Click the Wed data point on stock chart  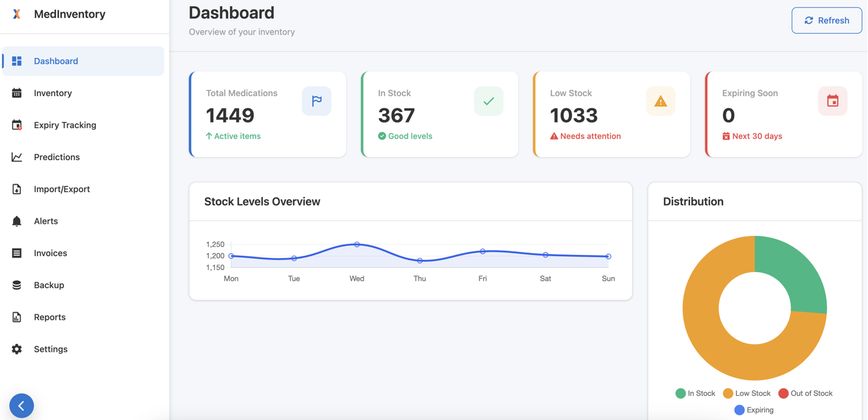357,244
